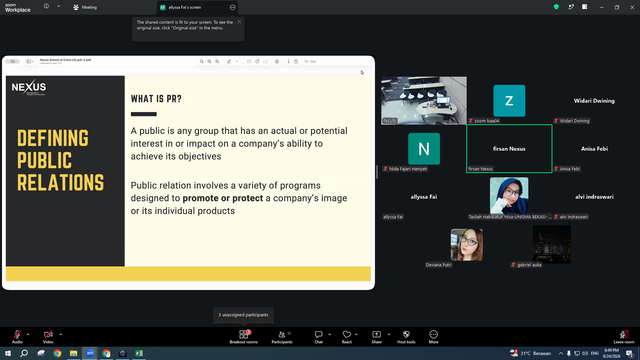Select the Anisa Febi participant tile
Viewport: 640px width, 360px height.
coord(594,149)
